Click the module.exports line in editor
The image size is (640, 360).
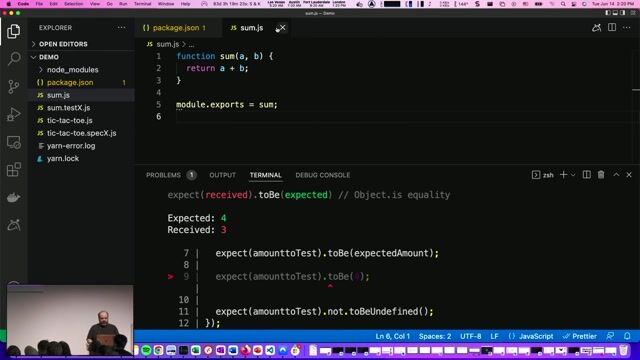click(x=227, y=105)
